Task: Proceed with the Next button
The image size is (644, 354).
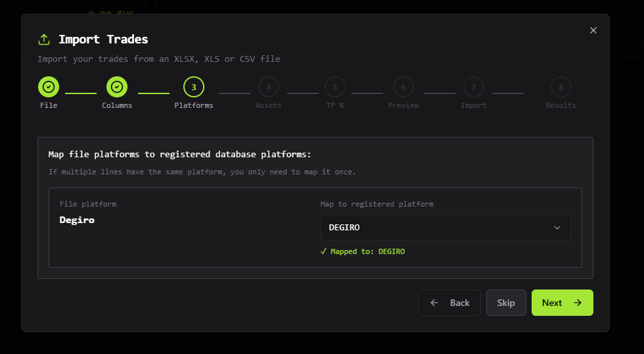Action: click(x=563, y=303)
